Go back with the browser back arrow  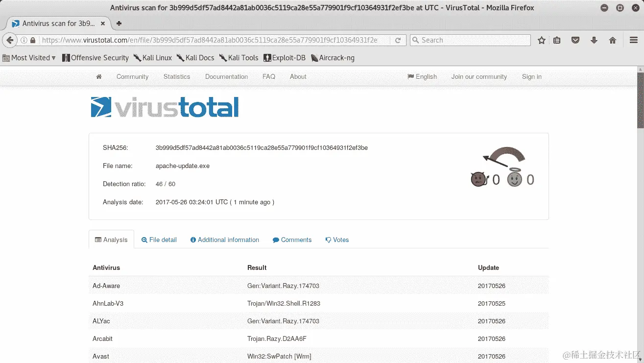click(9, 40)
